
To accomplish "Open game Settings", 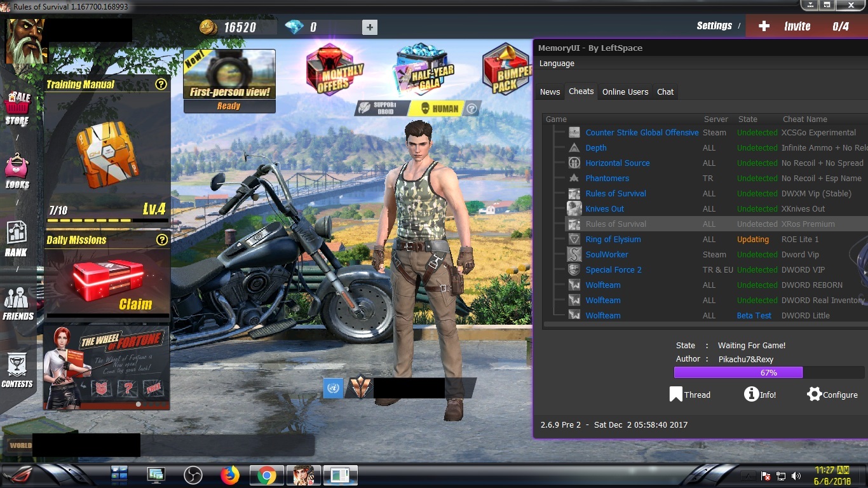I will 714,26.
